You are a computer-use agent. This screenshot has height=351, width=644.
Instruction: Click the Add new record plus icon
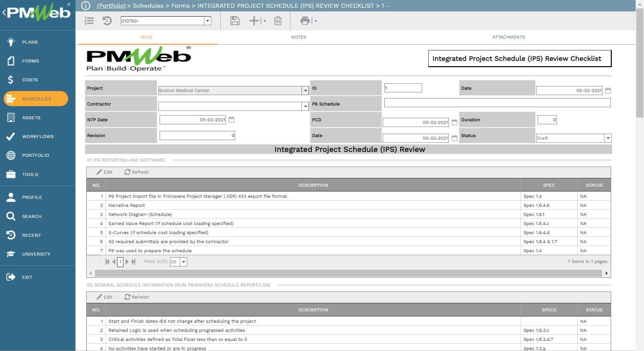[254, 21]
